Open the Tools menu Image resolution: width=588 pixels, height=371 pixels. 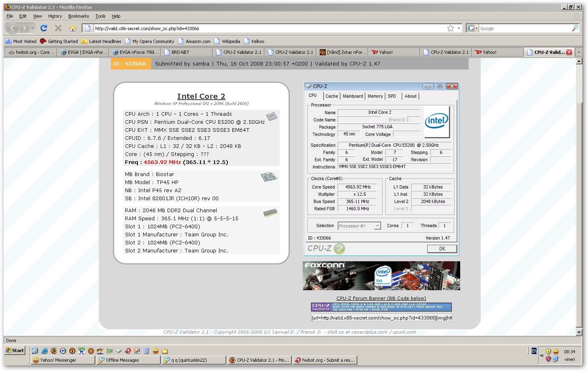tap(100, 16)
